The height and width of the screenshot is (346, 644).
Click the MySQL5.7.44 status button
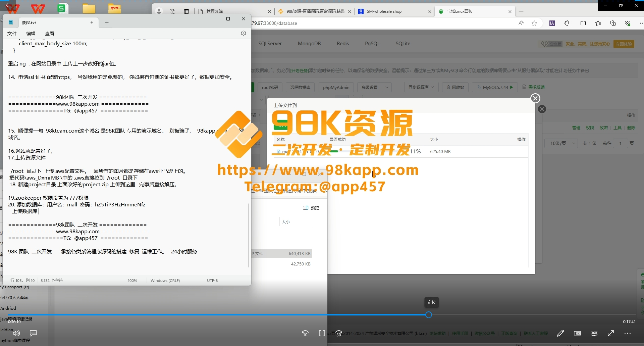[x=495, y=87]
